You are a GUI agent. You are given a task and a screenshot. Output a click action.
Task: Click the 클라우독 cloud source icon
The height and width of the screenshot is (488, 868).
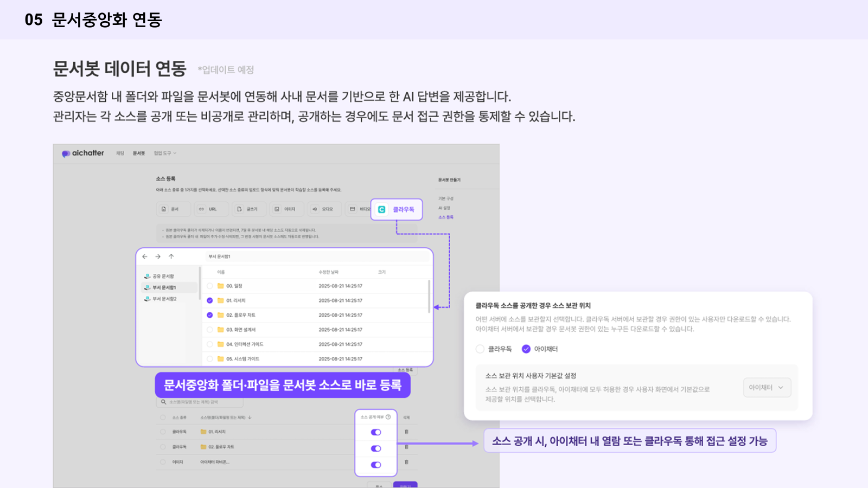point(382,209)
